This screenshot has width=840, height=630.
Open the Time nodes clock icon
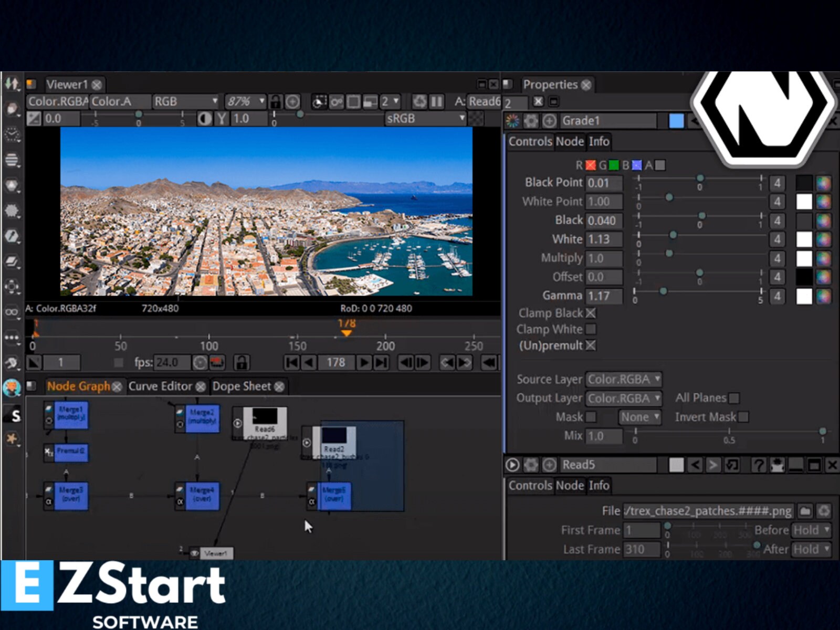12,133
